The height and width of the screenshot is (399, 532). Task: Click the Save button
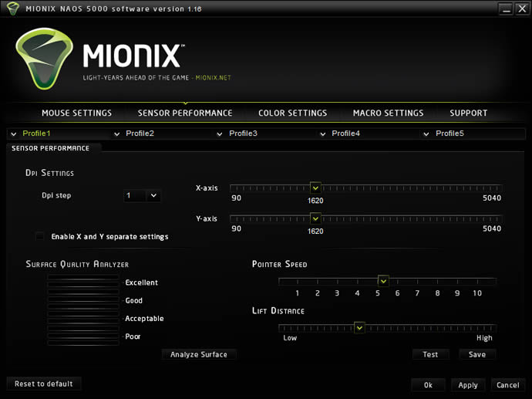(x=477, y=354)
